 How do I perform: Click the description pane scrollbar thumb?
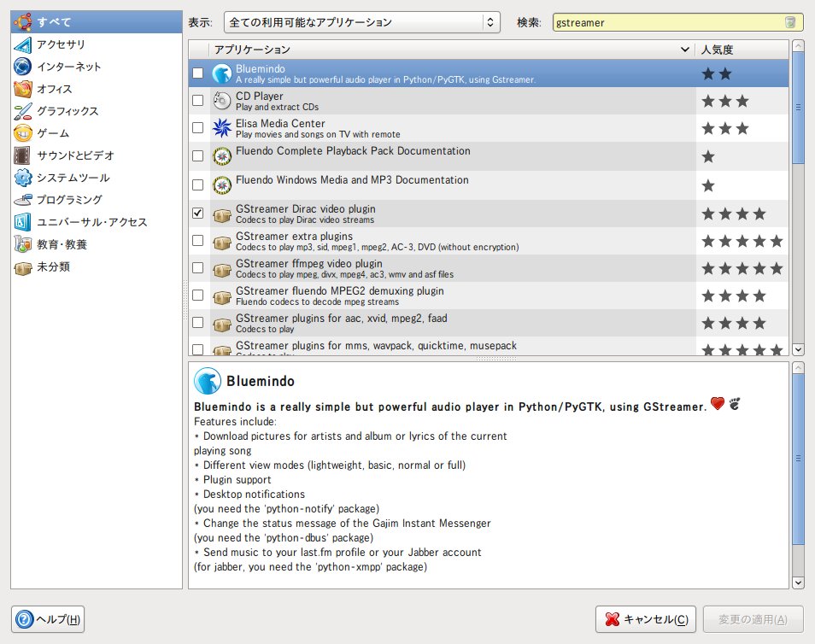(x=798, y=459)
